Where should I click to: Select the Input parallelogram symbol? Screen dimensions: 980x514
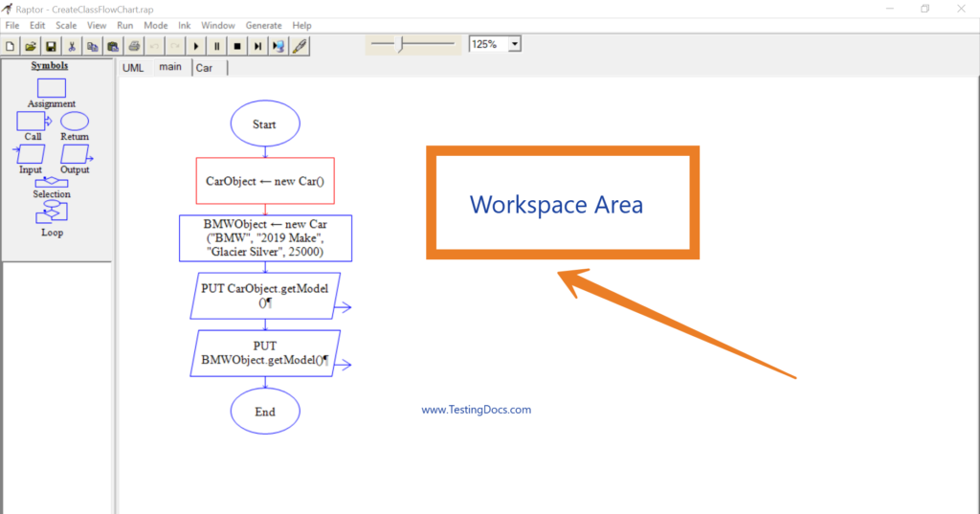pyautogui.click(x=31, y=153)
